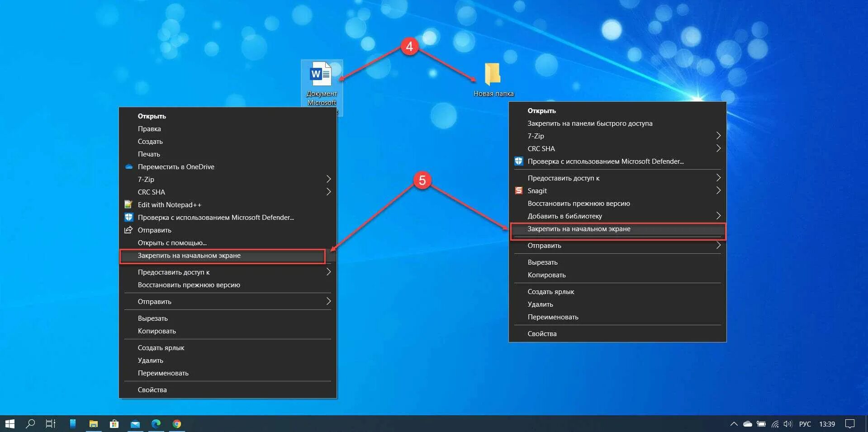Viewport: 868px width, 432px height.
Task: Expand Предоставить доступ к arrow in left menu
Action: [x=328, y=272]
